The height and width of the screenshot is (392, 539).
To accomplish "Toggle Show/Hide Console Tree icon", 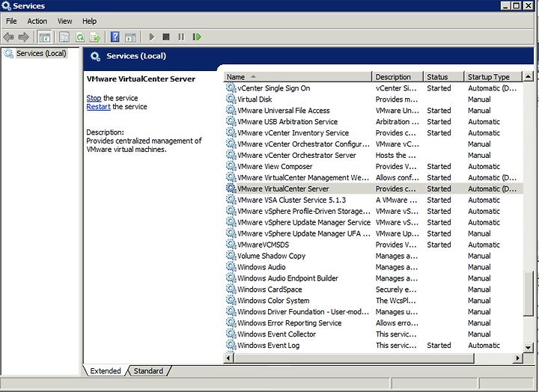I will point(45,37).
